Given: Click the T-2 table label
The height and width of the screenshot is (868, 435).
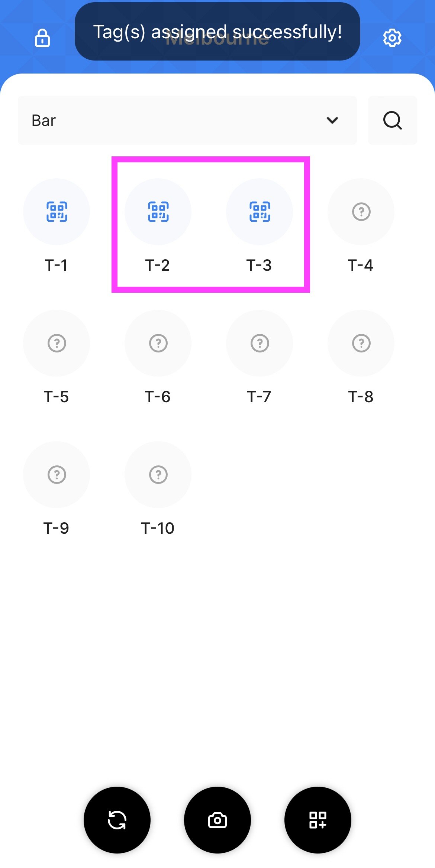Looking at the screenshot, I should (x=158, y=265).
